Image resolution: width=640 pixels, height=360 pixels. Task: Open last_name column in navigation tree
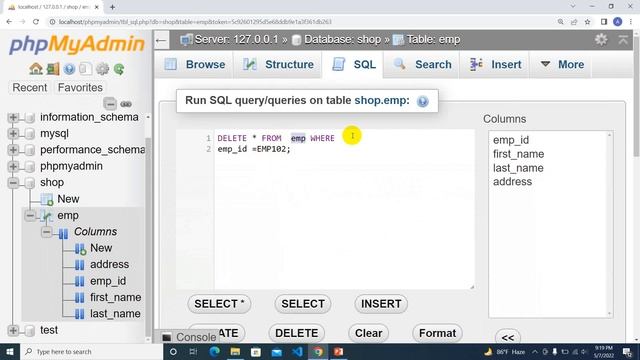point(115,314)
